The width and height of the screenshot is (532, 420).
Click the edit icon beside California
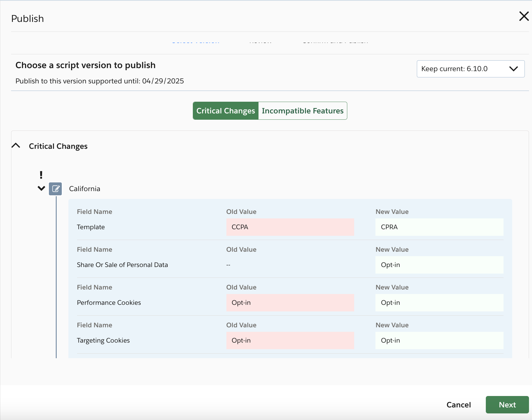click(55, 189)
